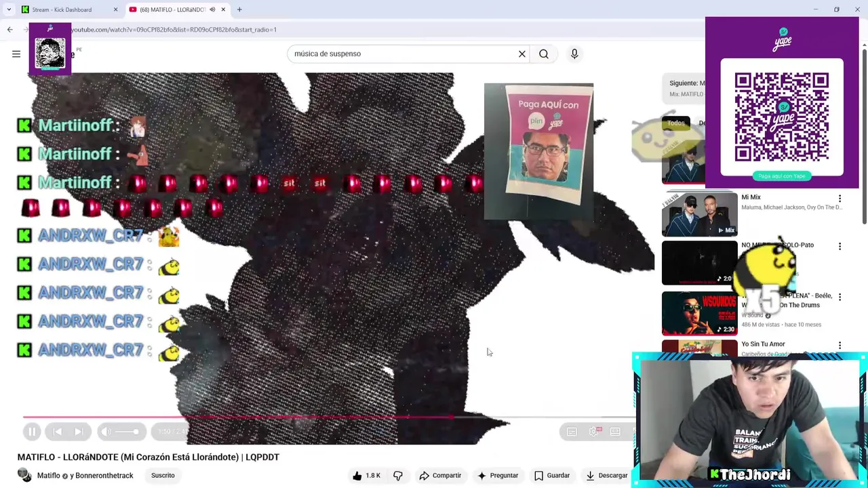The width and height of the screenshot is (868, 488).
Task: Close the Stream - Kick Dashboard tab
Action: (115, 9)
